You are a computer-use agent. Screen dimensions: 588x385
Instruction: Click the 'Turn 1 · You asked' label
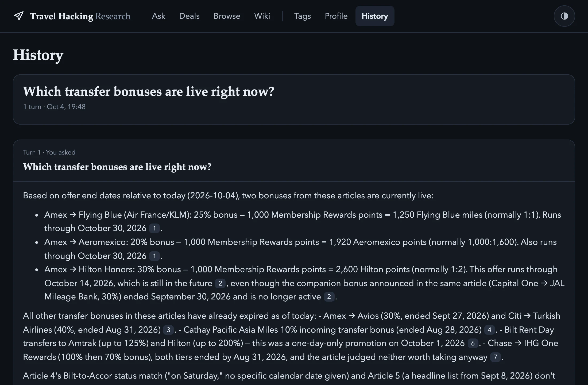(x=49, y=152)
